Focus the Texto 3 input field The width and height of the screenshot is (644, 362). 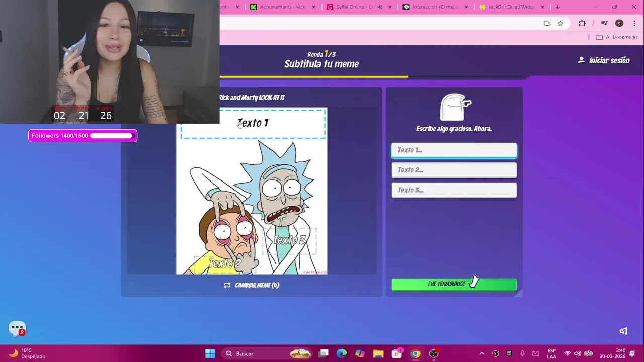(x=454, y=190)
